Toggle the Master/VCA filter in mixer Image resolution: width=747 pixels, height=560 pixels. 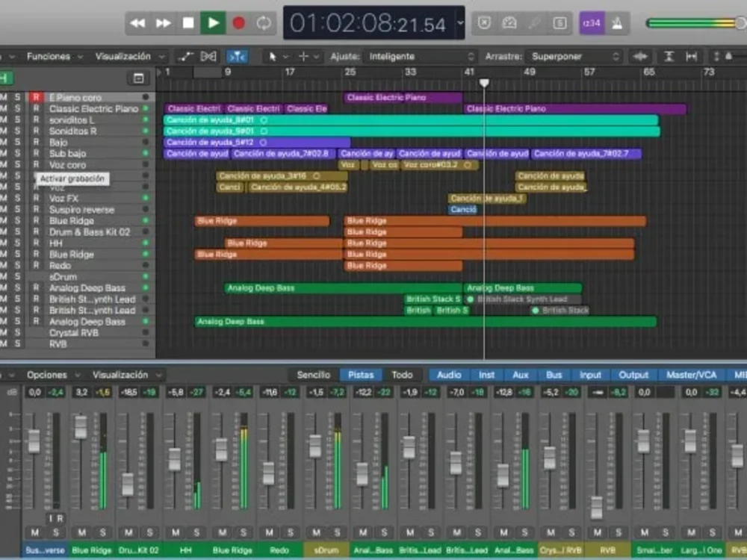point(691,376)
